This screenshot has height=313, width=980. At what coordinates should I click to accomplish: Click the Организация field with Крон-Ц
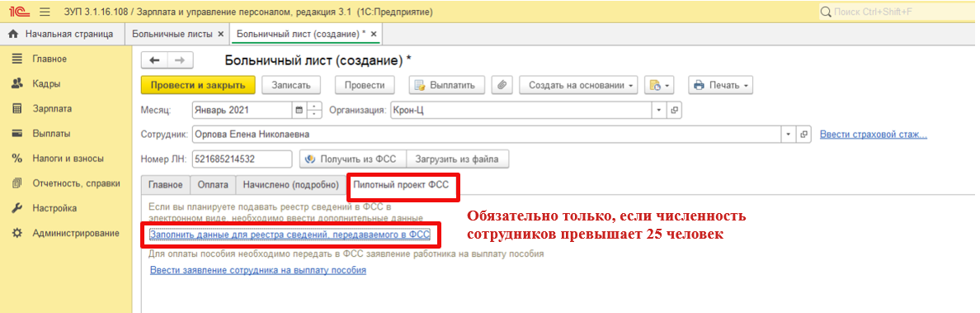click(x=522, y=110)
